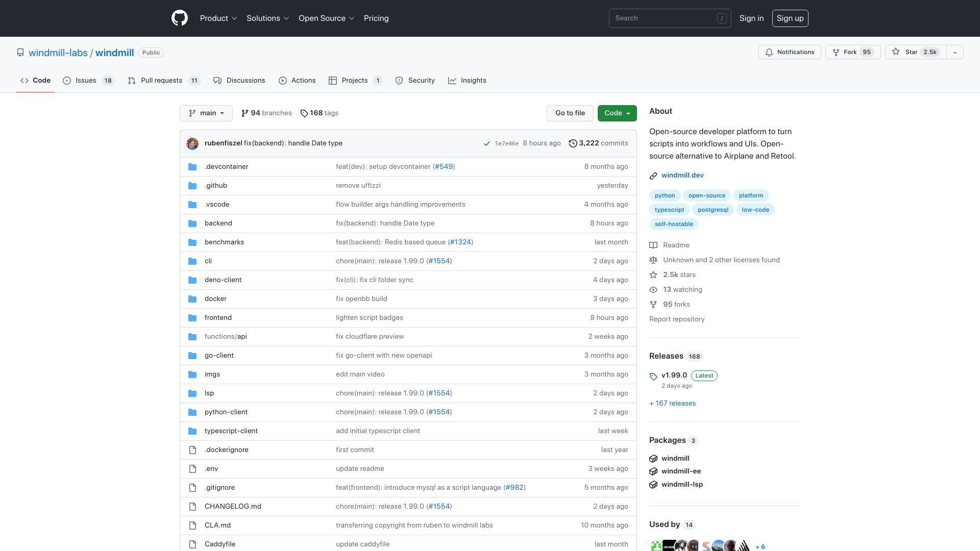The width and height of the screenshot is (980, 551).
Task: Open the main branch selector
Action: [206, 113]
